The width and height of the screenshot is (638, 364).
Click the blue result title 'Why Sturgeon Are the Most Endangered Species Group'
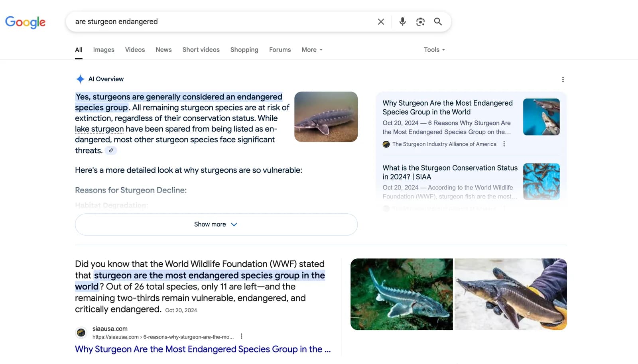[x=203, y=349]
